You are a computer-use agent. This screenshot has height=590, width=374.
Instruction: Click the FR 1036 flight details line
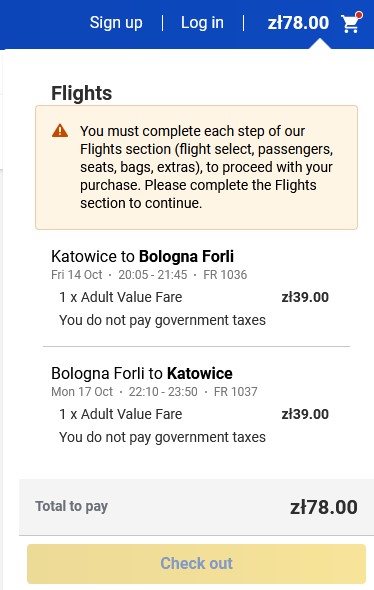[x=149, y=275]
